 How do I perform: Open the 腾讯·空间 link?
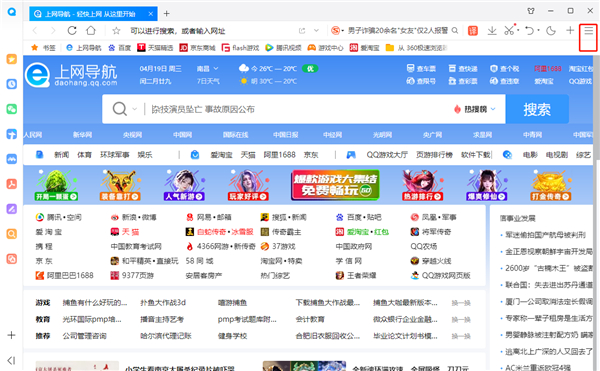click(59, 217)
